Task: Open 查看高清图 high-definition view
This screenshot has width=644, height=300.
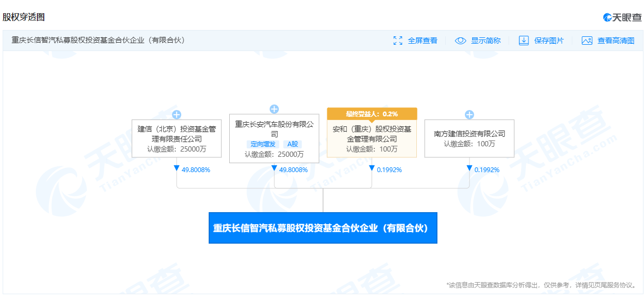Action: coord(616,41)
